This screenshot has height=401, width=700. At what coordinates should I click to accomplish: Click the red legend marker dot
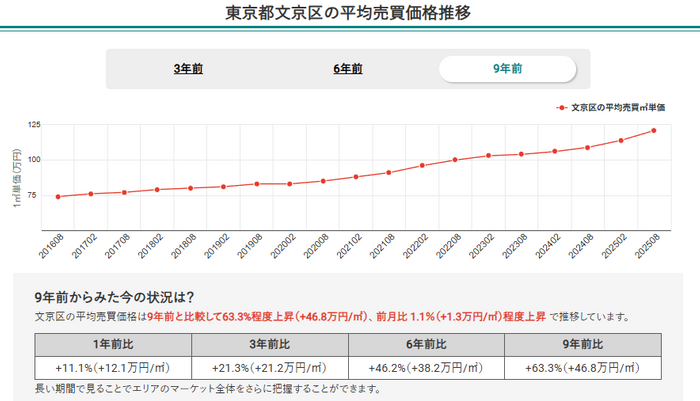tap(562, 106)
